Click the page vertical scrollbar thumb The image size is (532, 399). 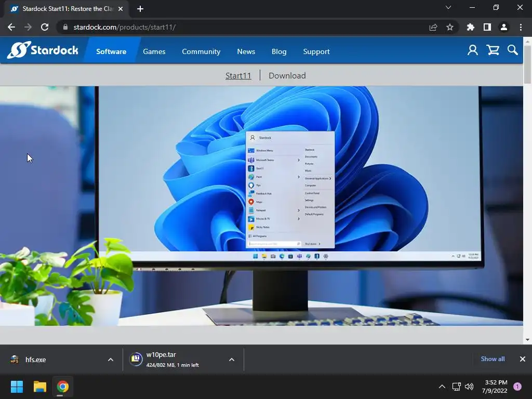click(x=527, y=64)
